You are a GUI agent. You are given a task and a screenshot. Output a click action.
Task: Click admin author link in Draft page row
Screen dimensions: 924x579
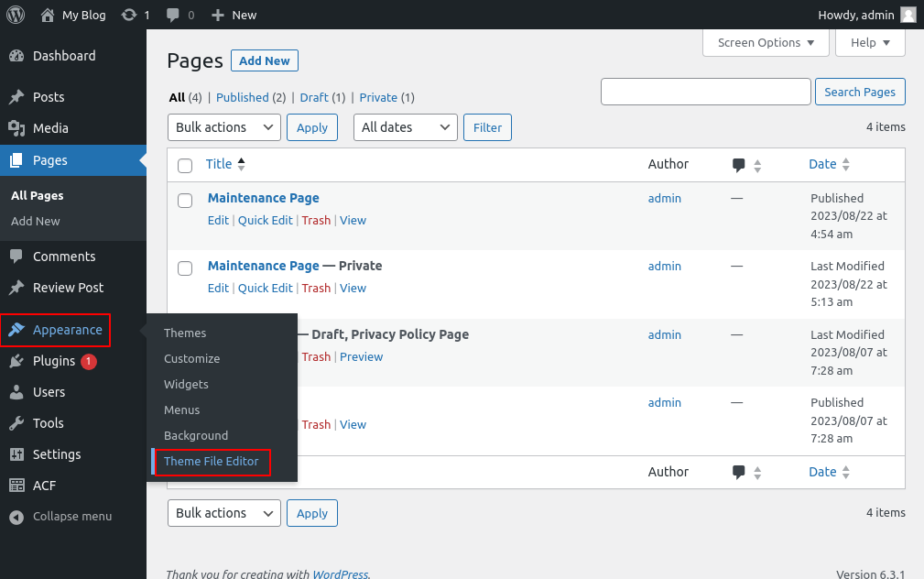coord(665,335)
